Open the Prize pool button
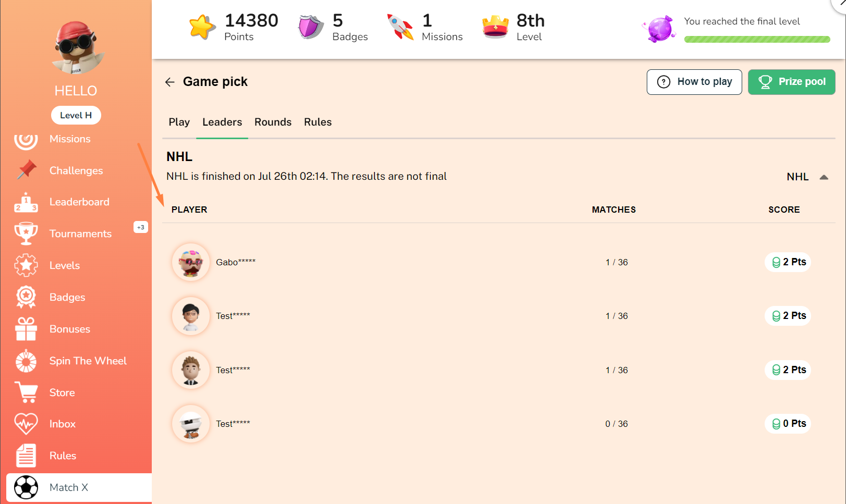The height and width of the screenshot is (504, 846). coord(791,82)
